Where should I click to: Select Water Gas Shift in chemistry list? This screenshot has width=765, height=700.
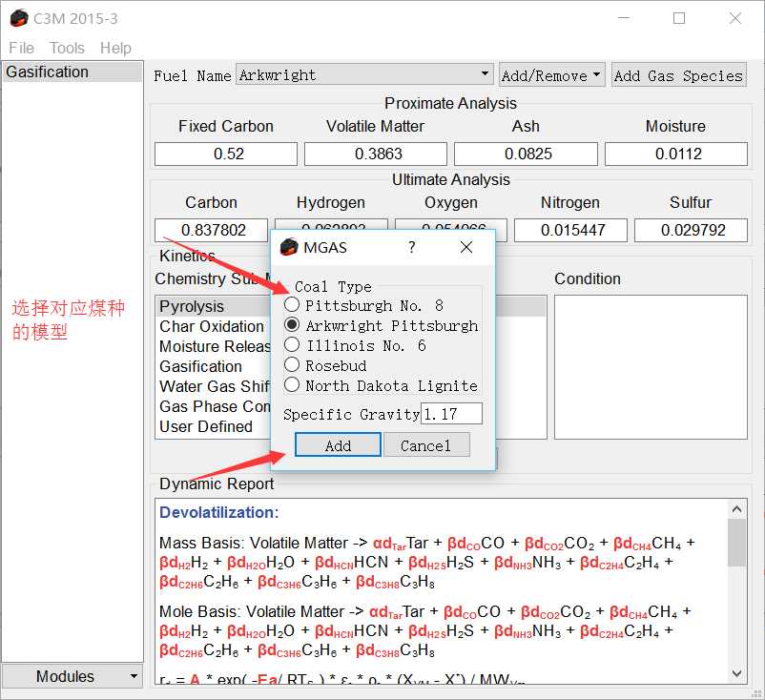pyautogui.click(x=214, y=386)
